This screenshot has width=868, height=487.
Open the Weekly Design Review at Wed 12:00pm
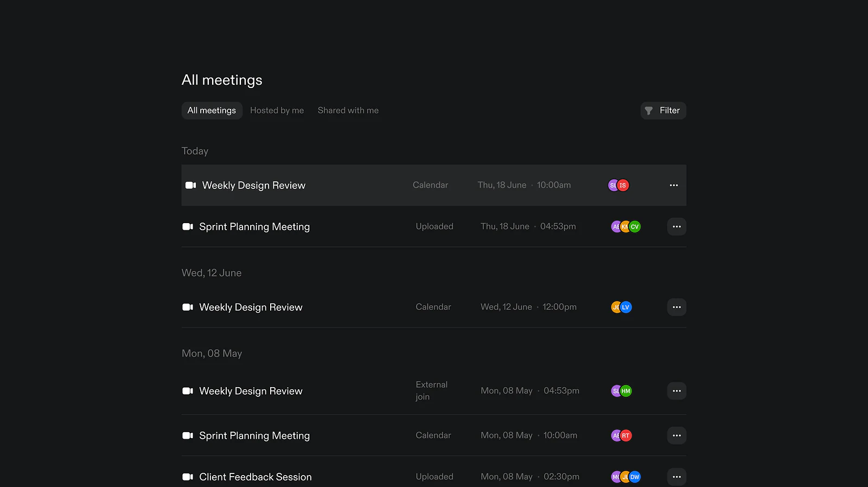click(251, 307)
